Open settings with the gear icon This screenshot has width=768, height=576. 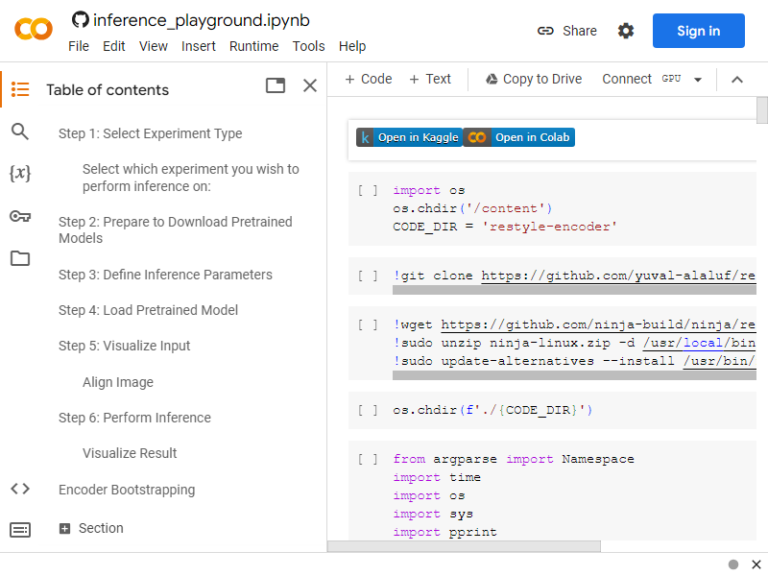625,31
